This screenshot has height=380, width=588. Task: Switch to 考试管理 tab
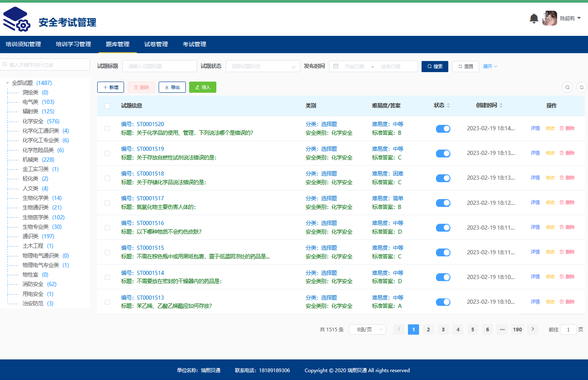194,44
